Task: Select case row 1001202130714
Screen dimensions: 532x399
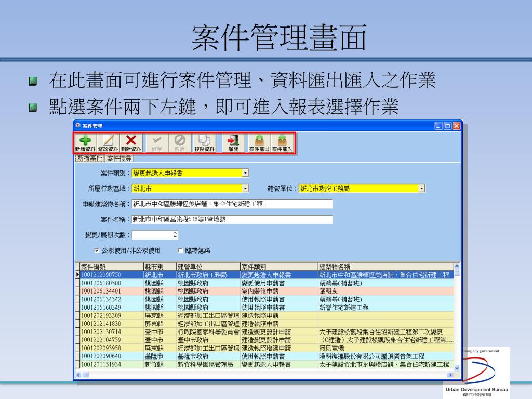Action: [264, 332]
